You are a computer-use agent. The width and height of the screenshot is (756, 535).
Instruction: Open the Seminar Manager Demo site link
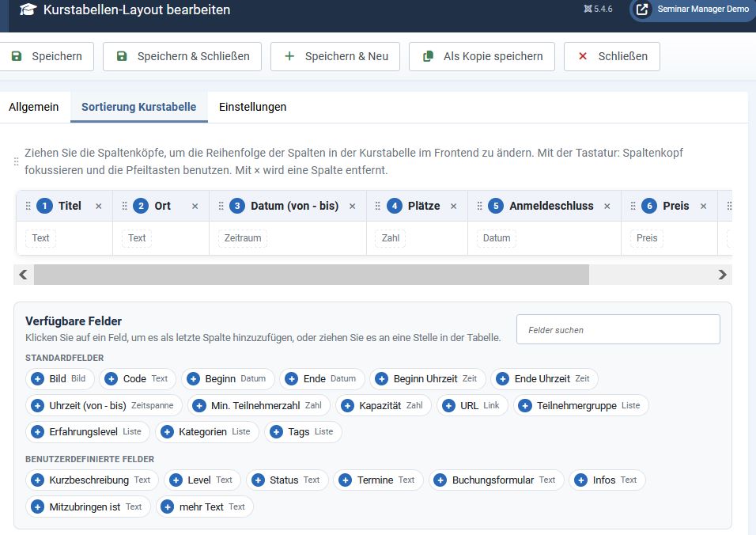coord(694,9)
